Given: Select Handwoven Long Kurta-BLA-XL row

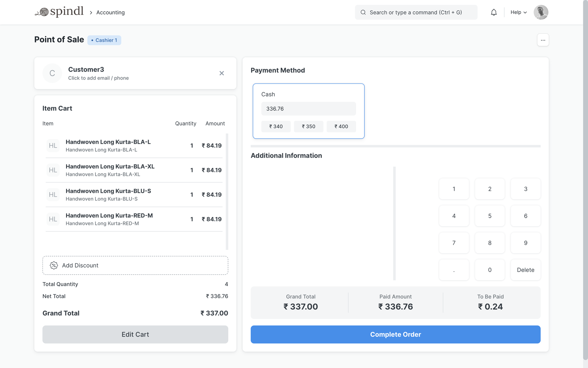Looking at the screenshot, I should (x=134, y=170).
